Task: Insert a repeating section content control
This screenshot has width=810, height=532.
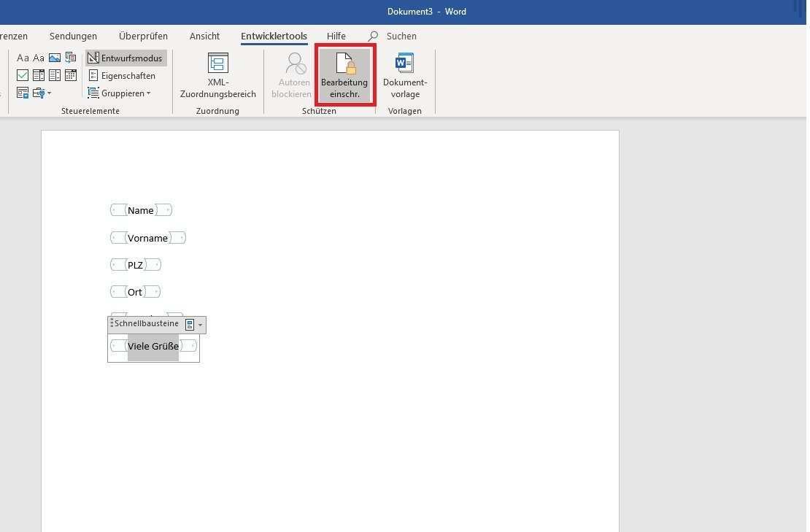Action: coord(23,93)
